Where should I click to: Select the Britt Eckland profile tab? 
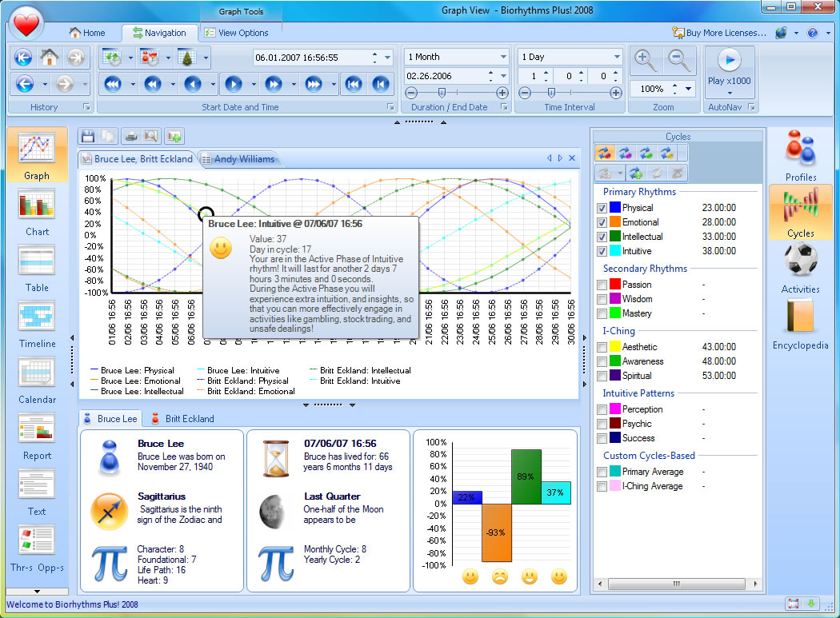point(183,419)
